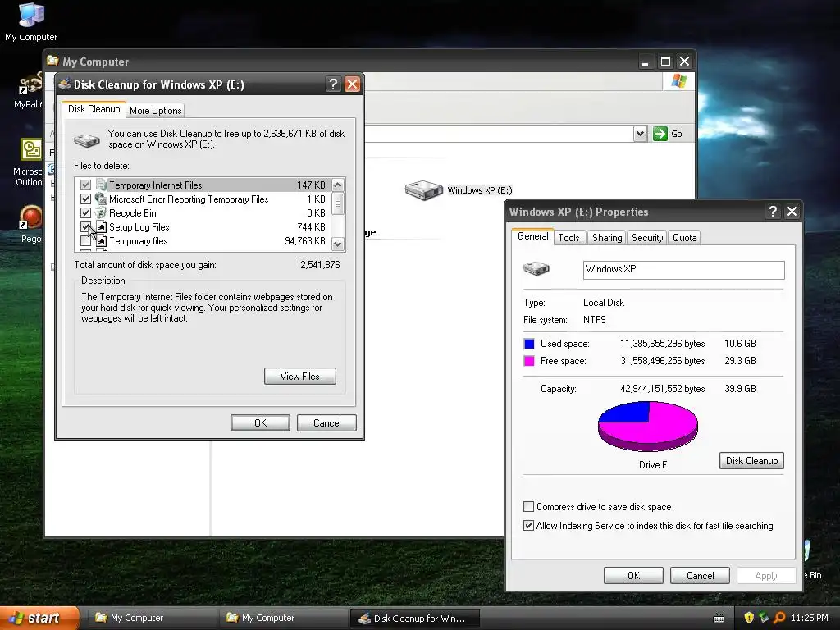Open the Start menu
840x630 pixels.
pyautogui.click(x=39, y=618)
